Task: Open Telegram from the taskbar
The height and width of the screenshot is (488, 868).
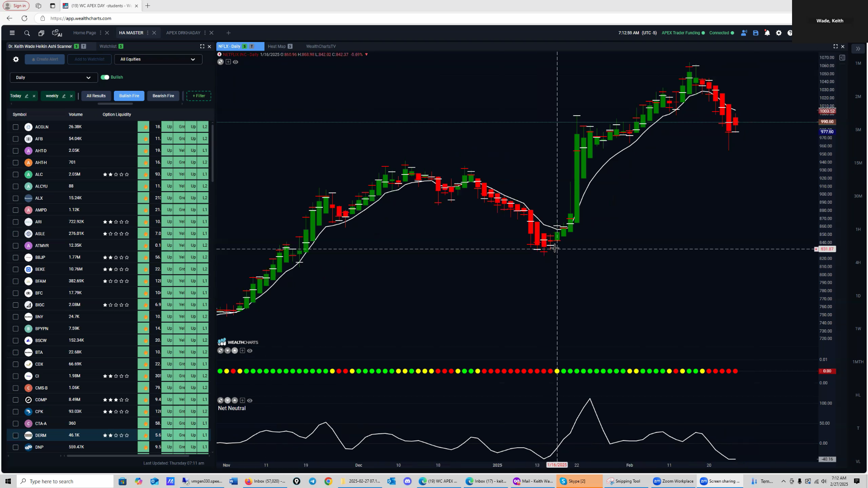Action: (312, 481)
